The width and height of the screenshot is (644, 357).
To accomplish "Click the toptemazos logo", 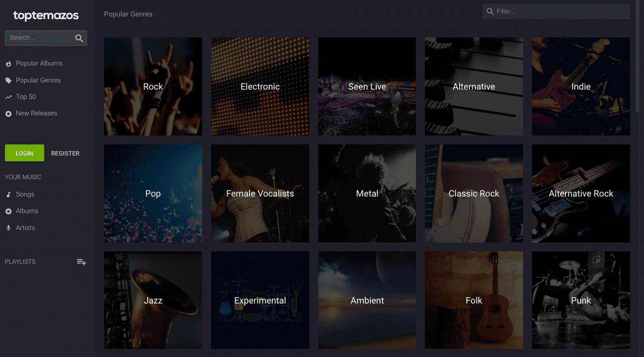I will coord(46,16).
